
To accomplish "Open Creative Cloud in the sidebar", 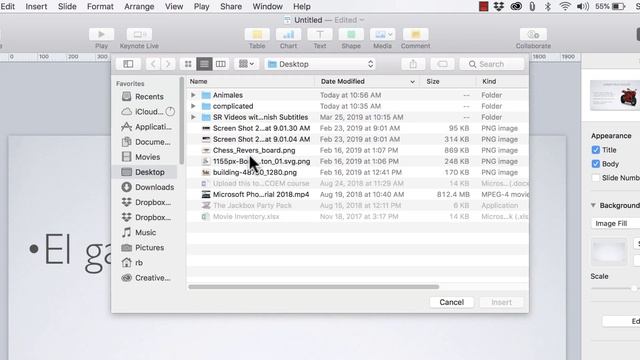I will [x=146, y=278].
